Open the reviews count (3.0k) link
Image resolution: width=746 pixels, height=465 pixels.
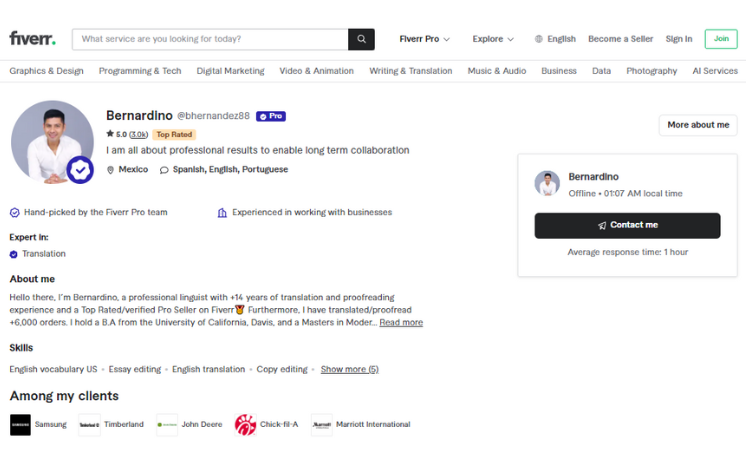click(139, 134)
